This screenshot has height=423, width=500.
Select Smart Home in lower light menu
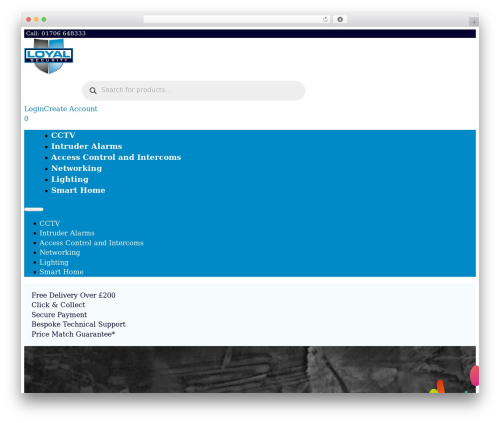61,272
